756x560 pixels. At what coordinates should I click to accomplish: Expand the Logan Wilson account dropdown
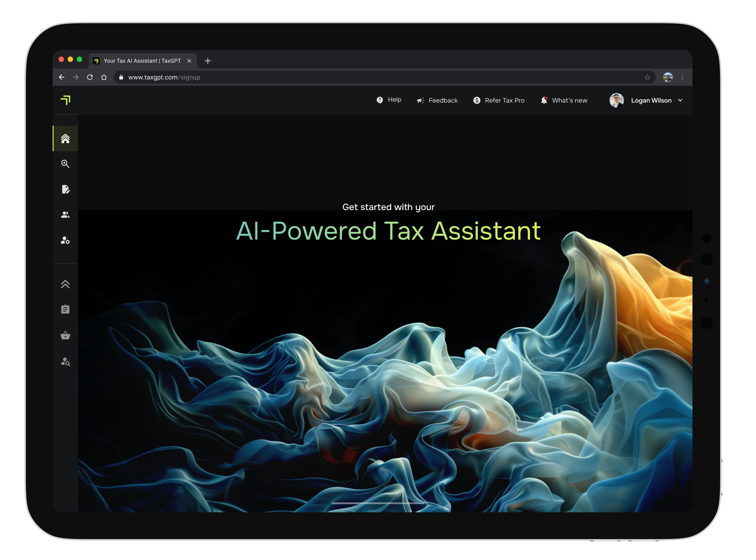[680, 100]
